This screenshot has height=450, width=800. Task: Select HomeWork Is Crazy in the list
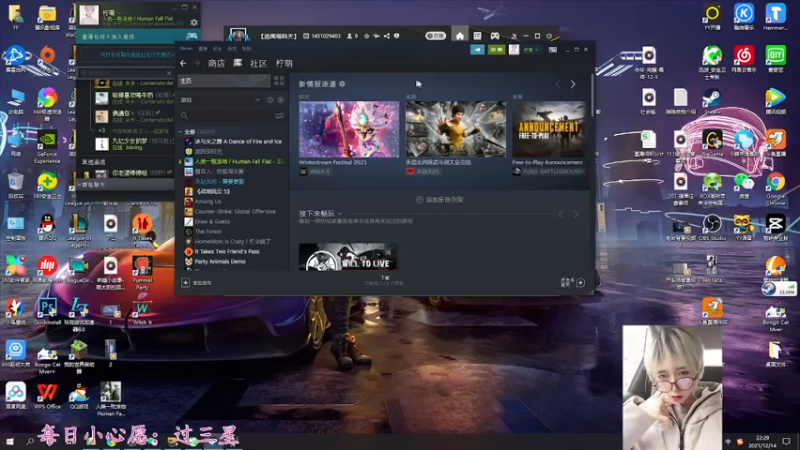[233, 241]
